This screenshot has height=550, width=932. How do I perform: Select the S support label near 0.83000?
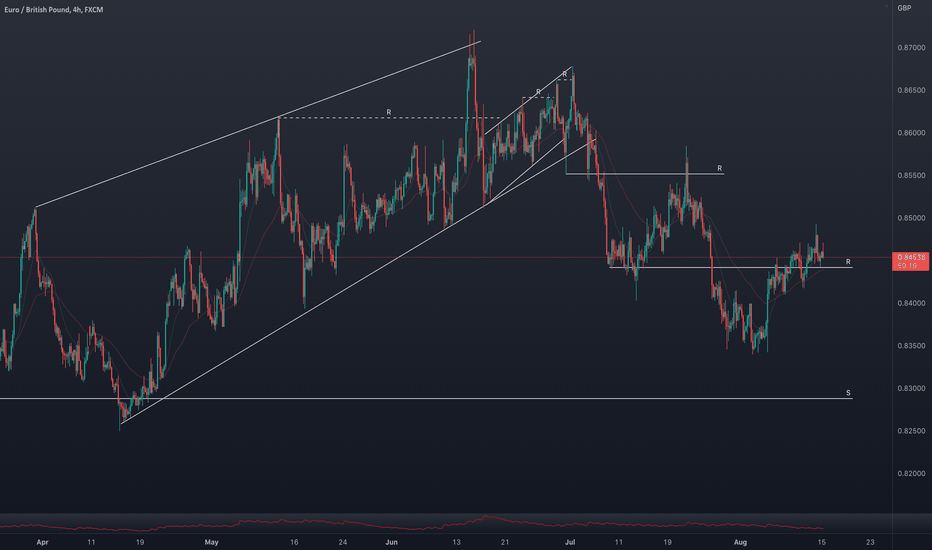(848, 393)
